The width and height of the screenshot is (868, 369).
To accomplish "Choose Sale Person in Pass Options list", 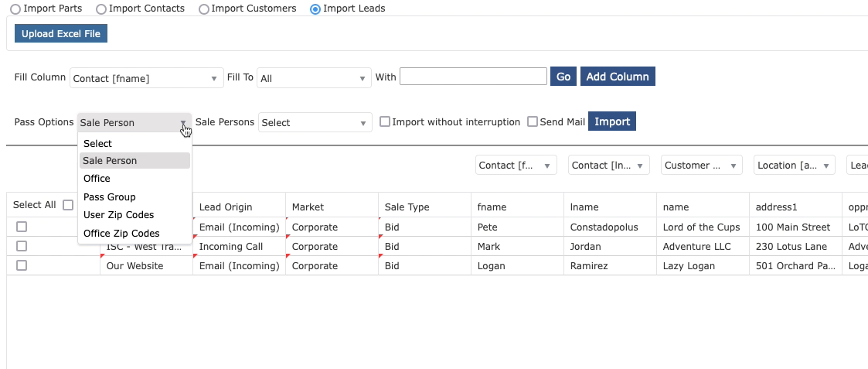I will pyautogui.click(x=134, y=161).
